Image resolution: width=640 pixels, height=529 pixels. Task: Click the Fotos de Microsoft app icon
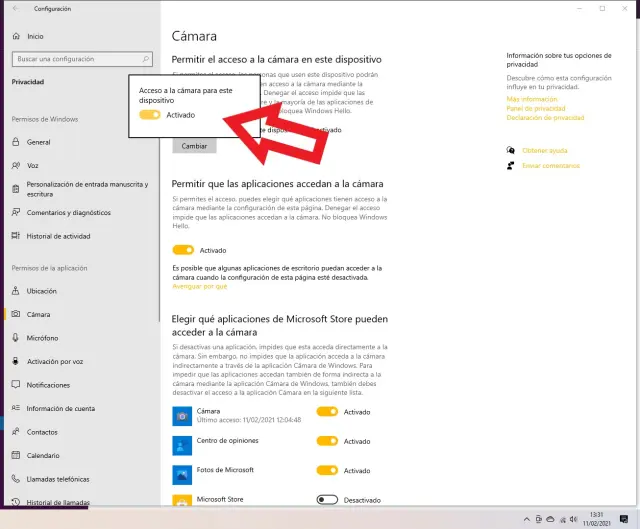click(182, 472)
